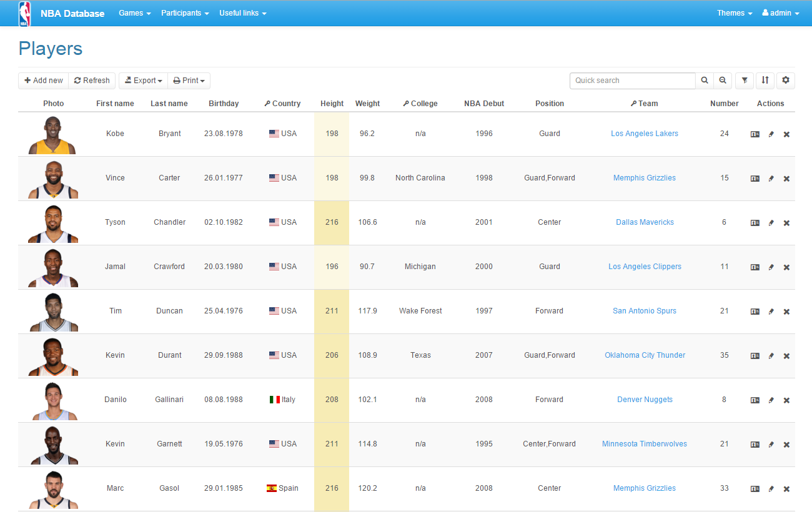Sort by the Height column header
812x512 pixels.
pos(332,104)
